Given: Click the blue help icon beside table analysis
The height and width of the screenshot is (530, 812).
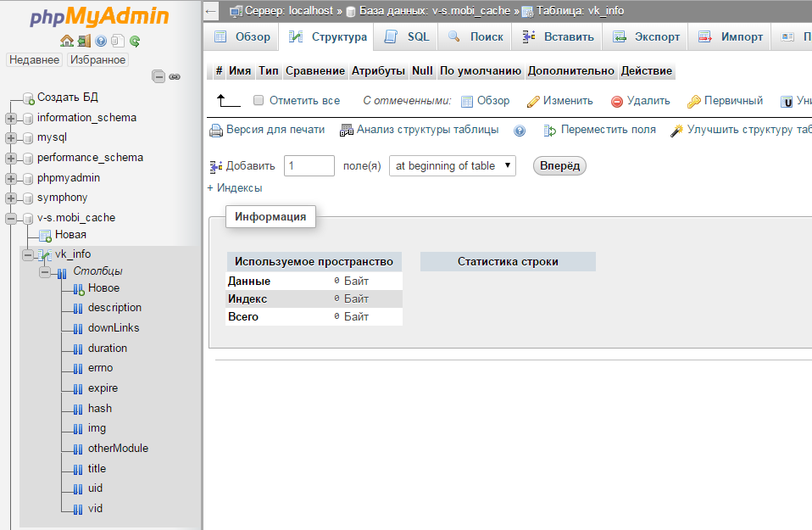Looking at the screenshot, I should pos(520,131).
